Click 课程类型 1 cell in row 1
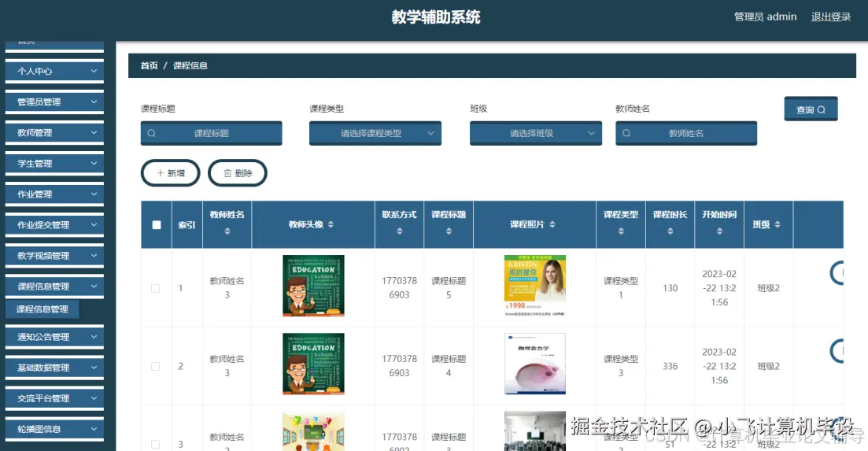The image size is (868, 451). [x=621, y=288]
